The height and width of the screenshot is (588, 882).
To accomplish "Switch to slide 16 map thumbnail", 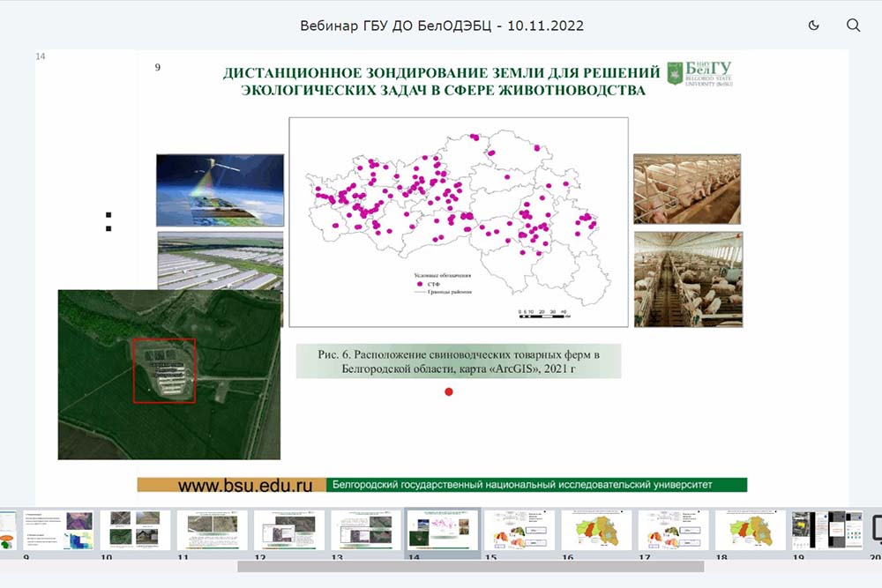I will click(596, 531).
